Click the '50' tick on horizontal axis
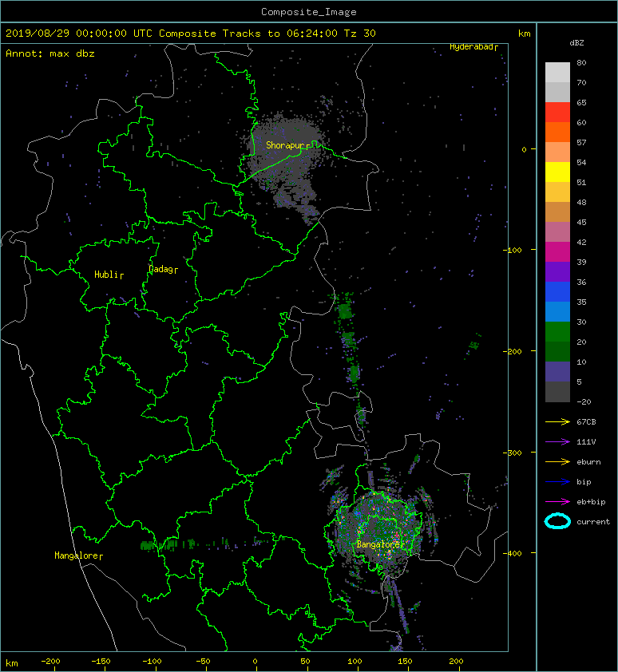 pos(305,662)
